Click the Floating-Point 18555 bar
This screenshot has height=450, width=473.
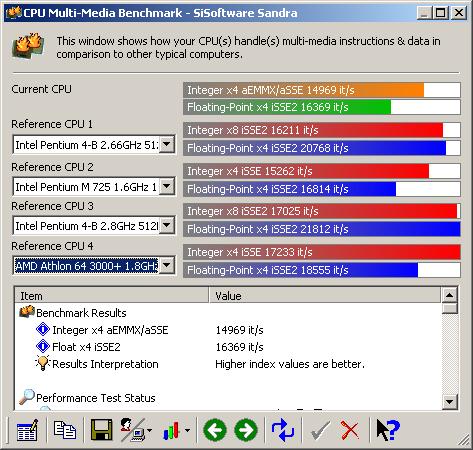point(322,270)
